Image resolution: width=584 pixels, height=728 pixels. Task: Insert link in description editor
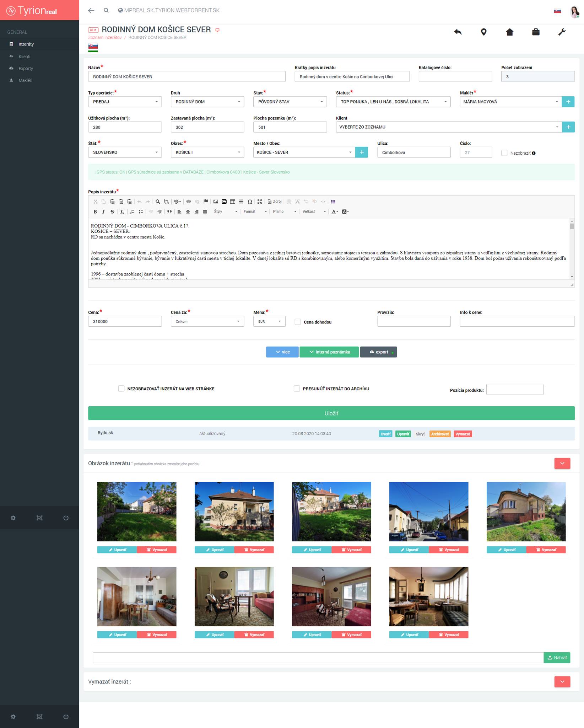pos(189,202)
